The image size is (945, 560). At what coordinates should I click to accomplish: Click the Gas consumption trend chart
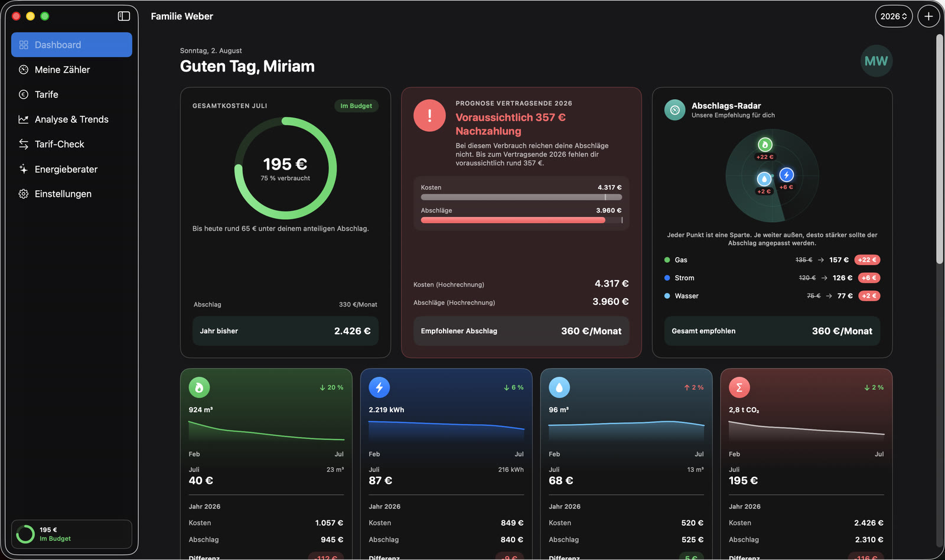pyautogui.click(x=266, y=431)
